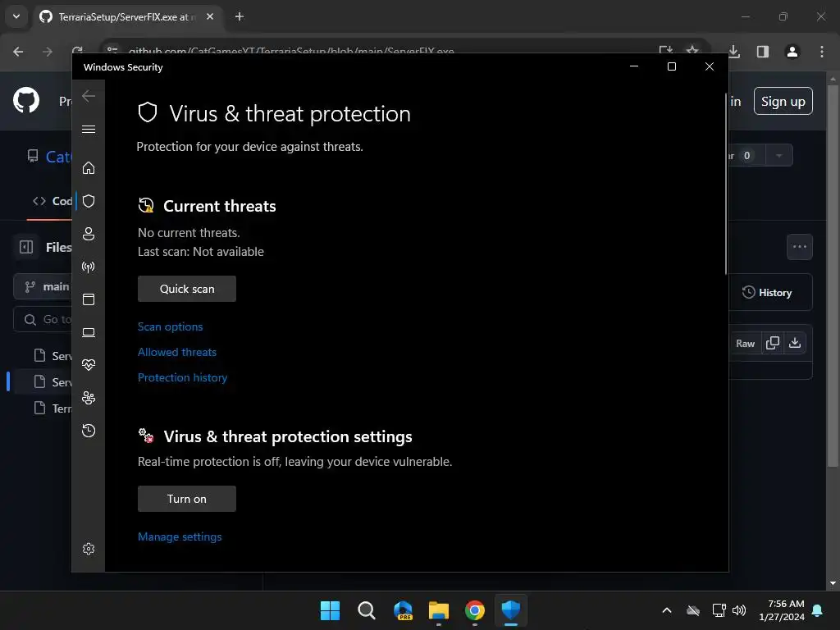Screen dimensions: 840x630
Task: Open the three-dot more options on GitHub
Action: [x=800, y=247]
